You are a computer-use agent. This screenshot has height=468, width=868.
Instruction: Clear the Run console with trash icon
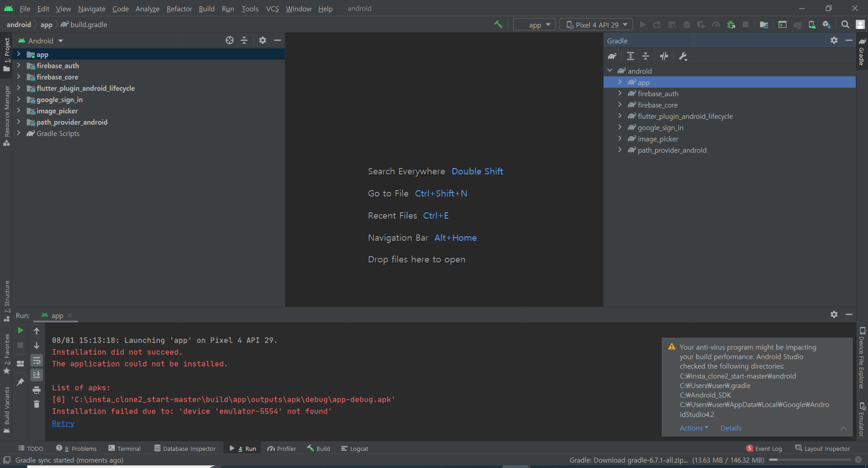pyautogui.click(x=37, y=404)
